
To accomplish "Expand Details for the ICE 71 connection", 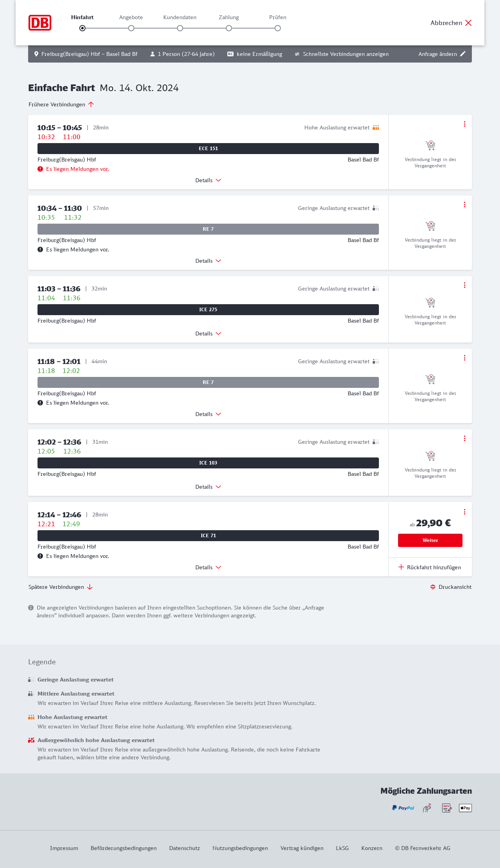I will point(208,567).
